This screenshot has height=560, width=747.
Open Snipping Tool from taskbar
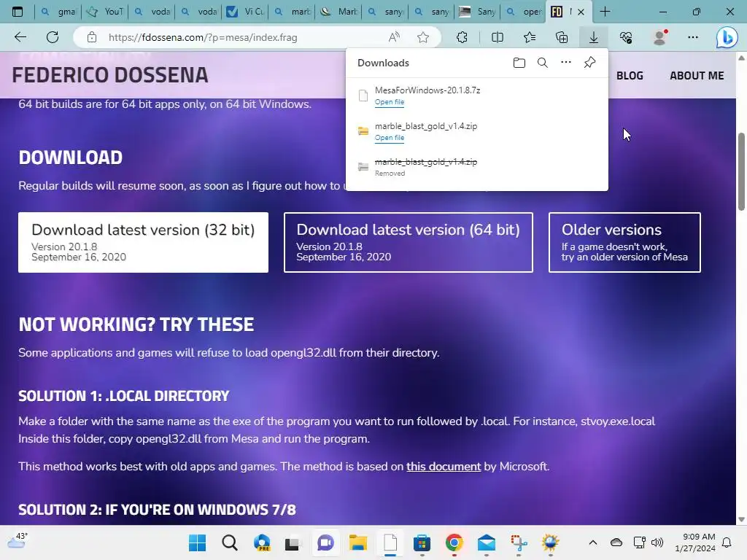click(x=519, y=542)
